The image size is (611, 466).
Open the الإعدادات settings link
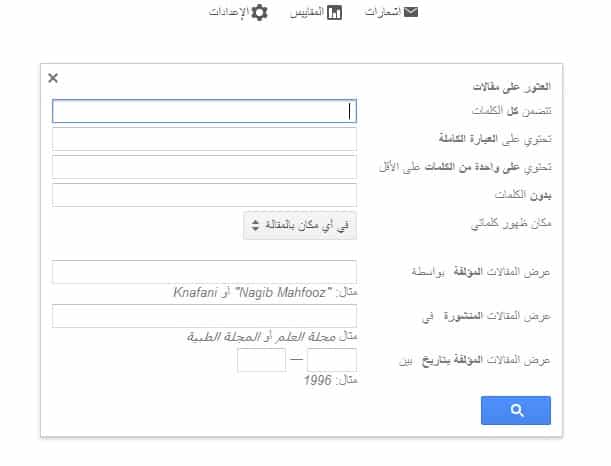click(x=229, y=12)
